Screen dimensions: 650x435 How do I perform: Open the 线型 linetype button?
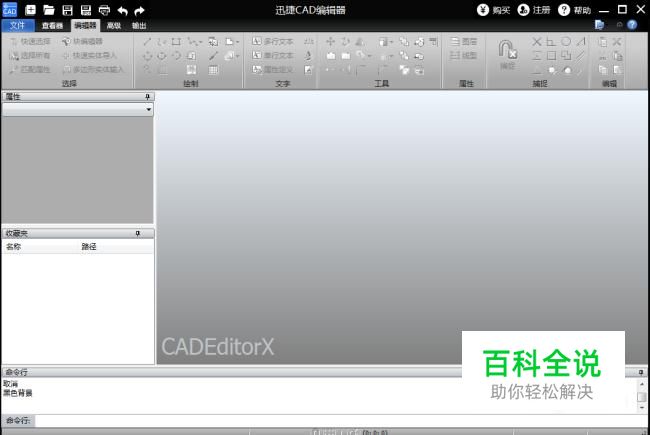[463, 55]
